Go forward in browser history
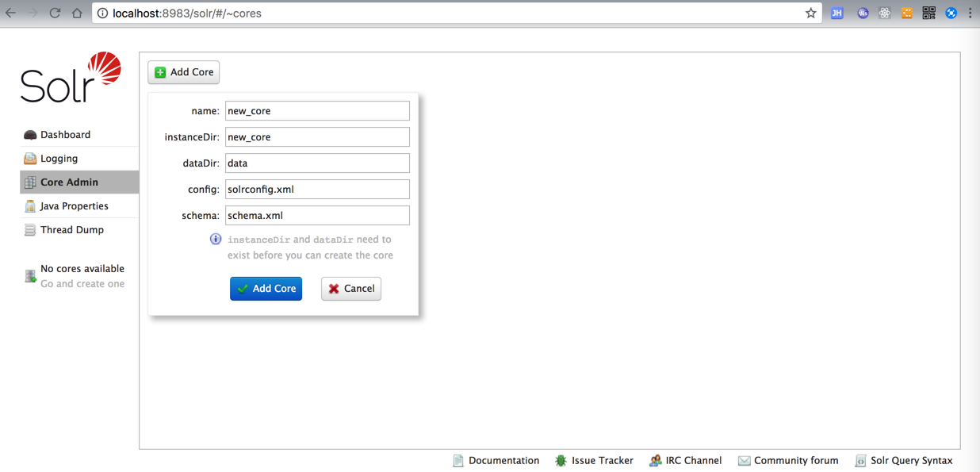 pyautogui.click(x=33, y=13)
